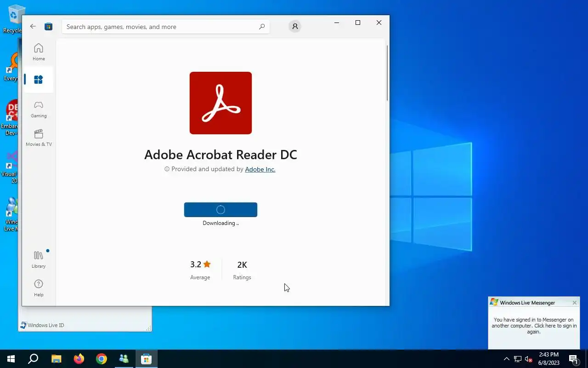Open the clock showing 2:43 PM
Image resolution: width=588 pixels, height=368 pixels.
(549, 359)
